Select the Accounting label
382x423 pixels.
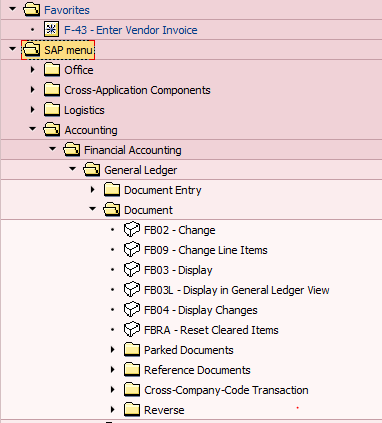click(91, 130)
